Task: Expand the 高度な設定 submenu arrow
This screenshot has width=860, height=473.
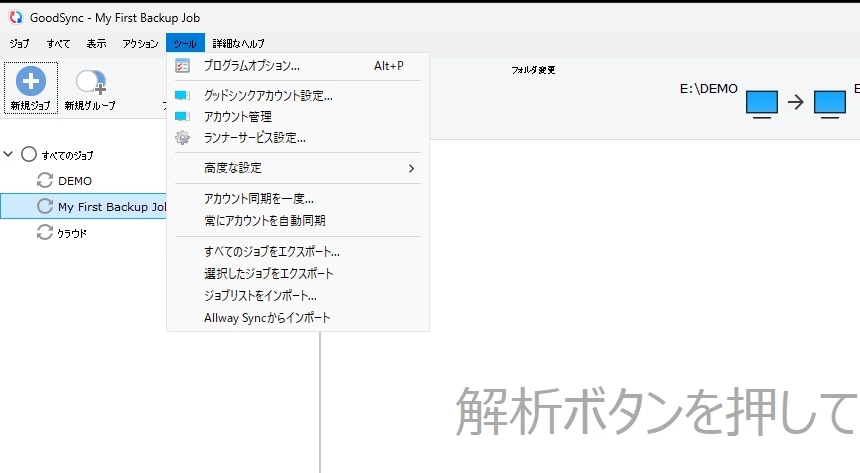Action: pos(411,168)
